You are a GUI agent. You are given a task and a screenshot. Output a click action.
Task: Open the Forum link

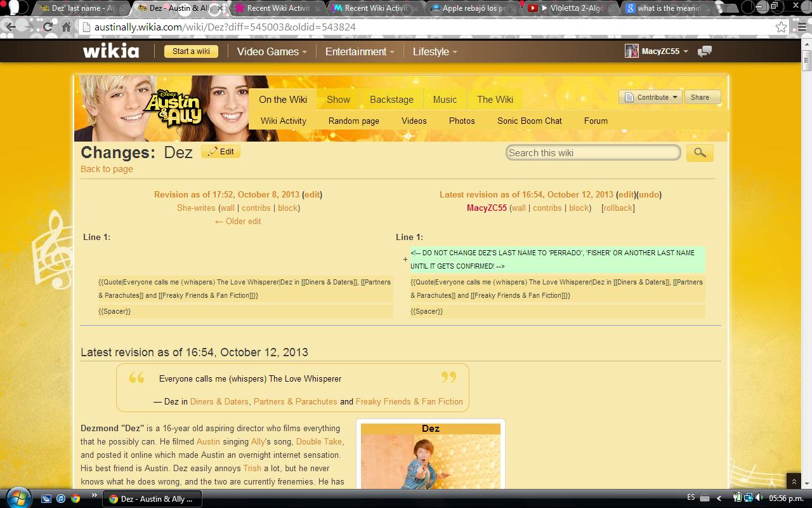tap(596, 121)
